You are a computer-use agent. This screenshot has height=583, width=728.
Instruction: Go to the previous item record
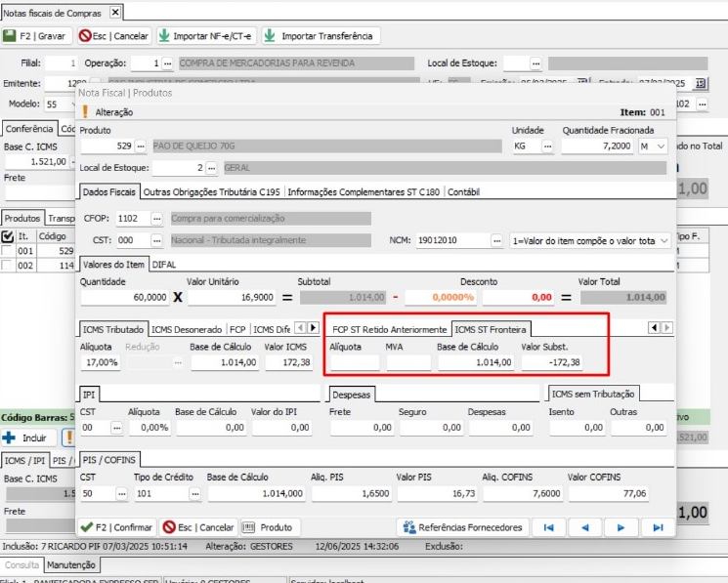[584, 527]
